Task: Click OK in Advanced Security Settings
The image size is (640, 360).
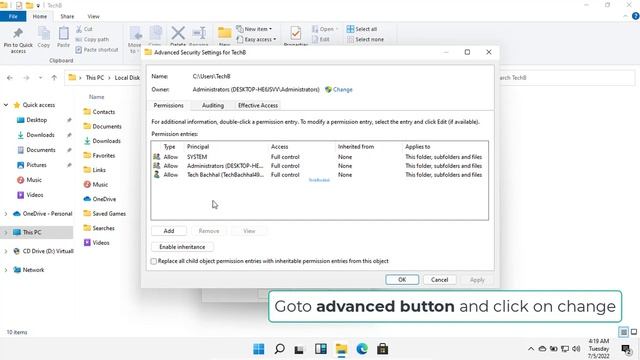Action: point(402,280)
